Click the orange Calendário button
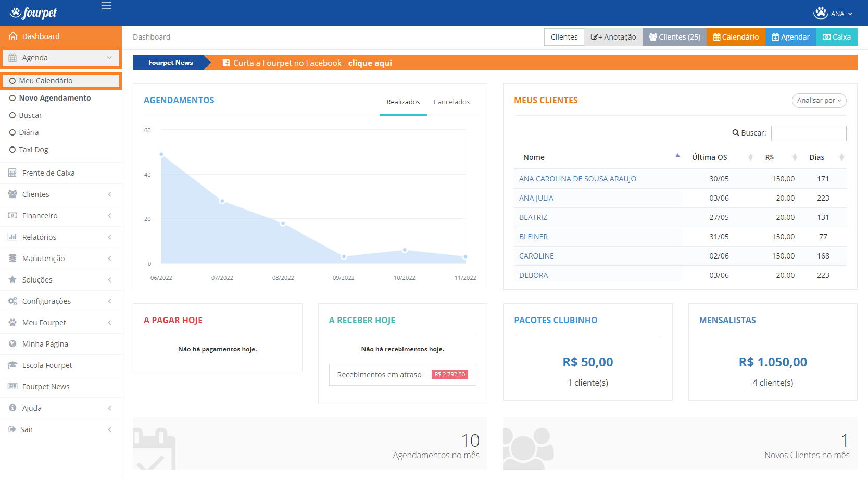The height and width of the screenshot is (479, 868). [x=736, y=37]
